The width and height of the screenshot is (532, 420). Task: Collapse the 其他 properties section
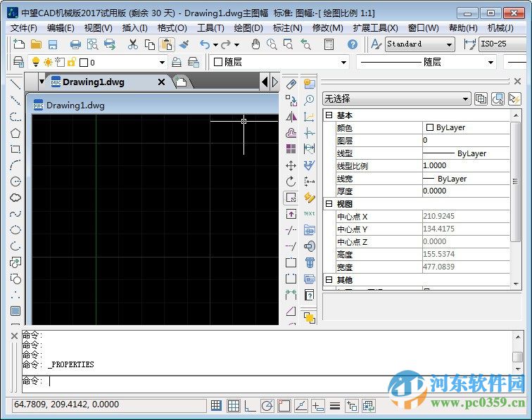[329, 279]
